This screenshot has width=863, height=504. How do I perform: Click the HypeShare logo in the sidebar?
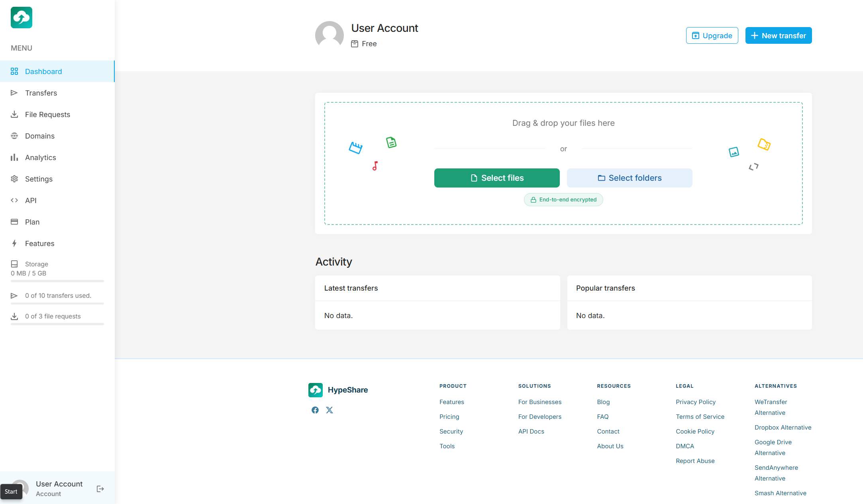click(x=22, y=18)
